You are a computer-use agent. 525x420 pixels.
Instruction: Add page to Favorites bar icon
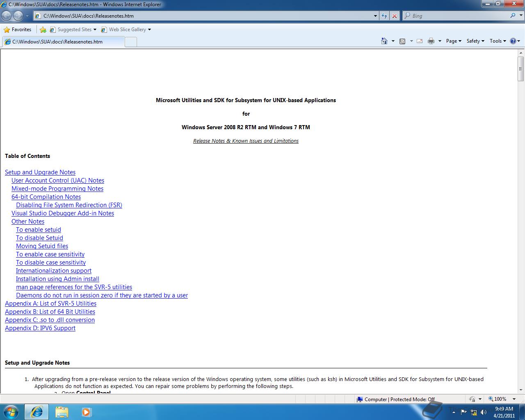(43, 30)
